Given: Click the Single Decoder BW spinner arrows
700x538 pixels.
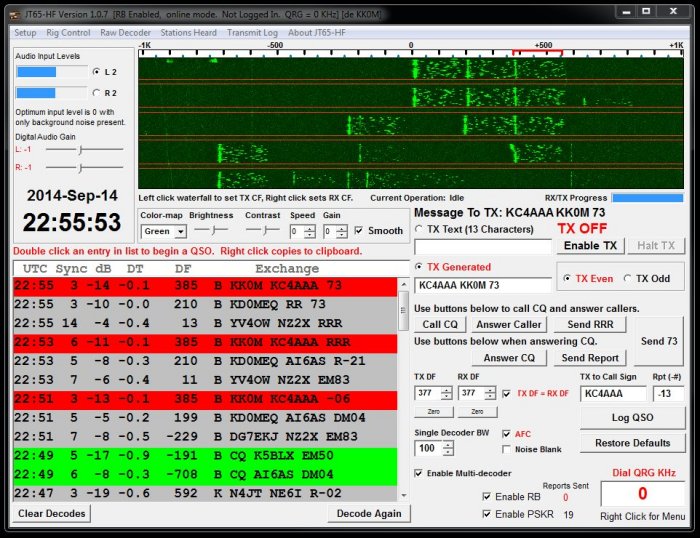Looking at the screenshot, I should [448, 448].
